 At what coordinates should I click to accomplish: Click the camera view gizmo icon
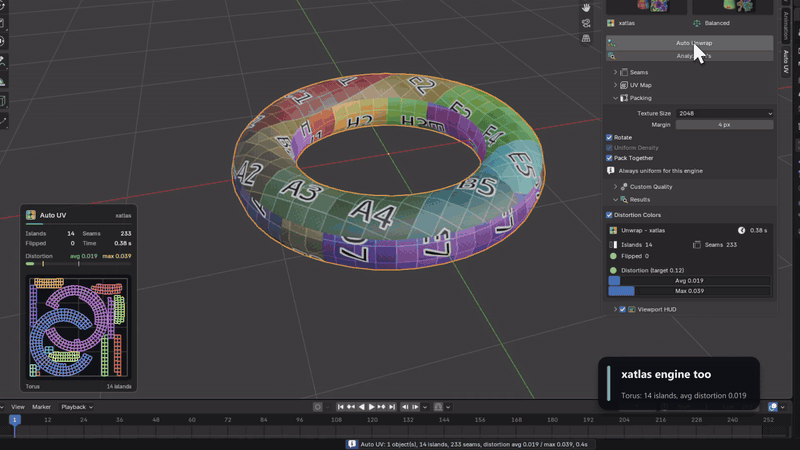[x=586, y=23]
